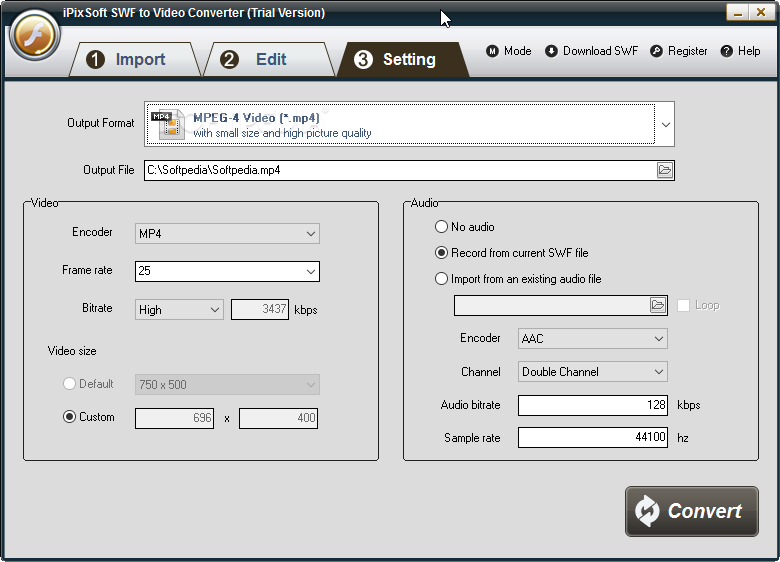
Task: Browse for output file folder icon
Action: pyautogui.click(x=665, y=170)
